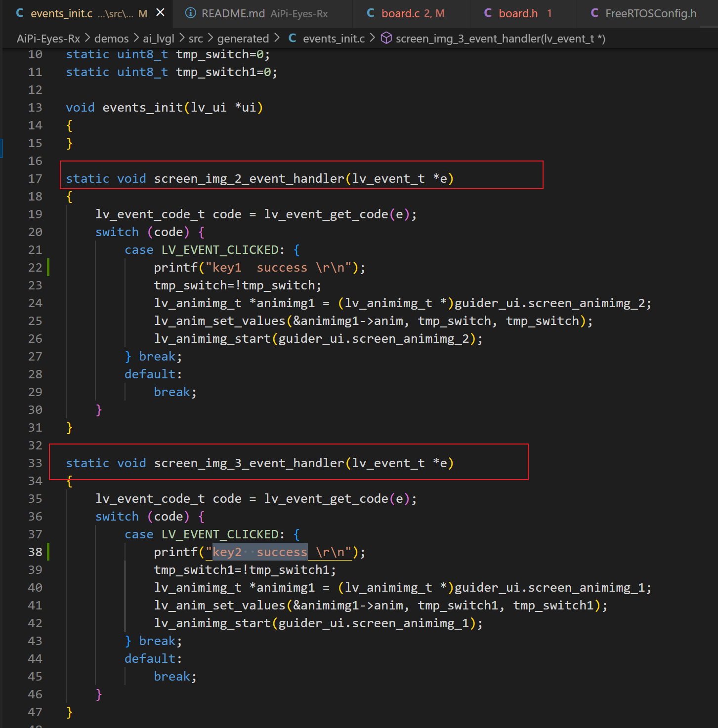Screen dimensions: 718x728
Task: Click lv_event_get_code on line 35
Action: 326,499
